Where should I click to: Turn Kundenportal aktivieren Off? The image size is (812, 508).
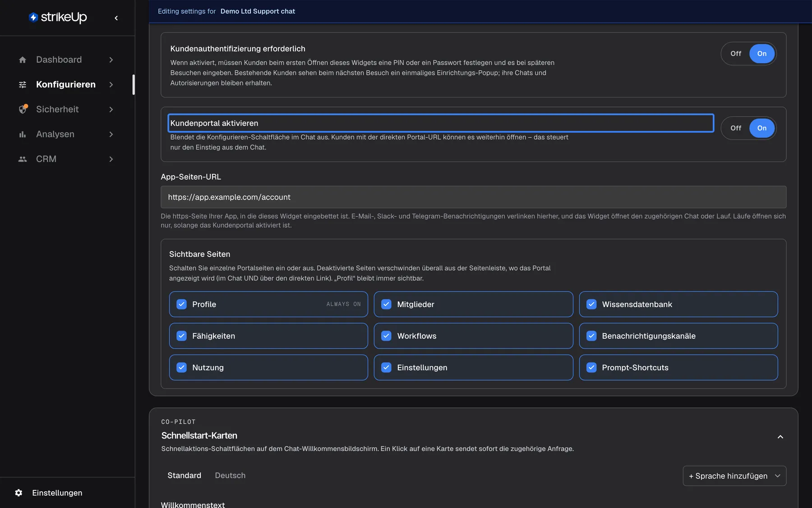736,128
